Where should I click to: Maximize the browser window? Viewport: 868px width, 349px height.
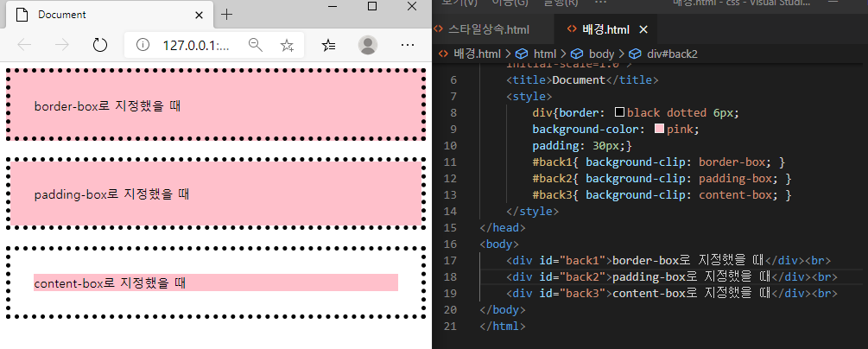point(372,6)
